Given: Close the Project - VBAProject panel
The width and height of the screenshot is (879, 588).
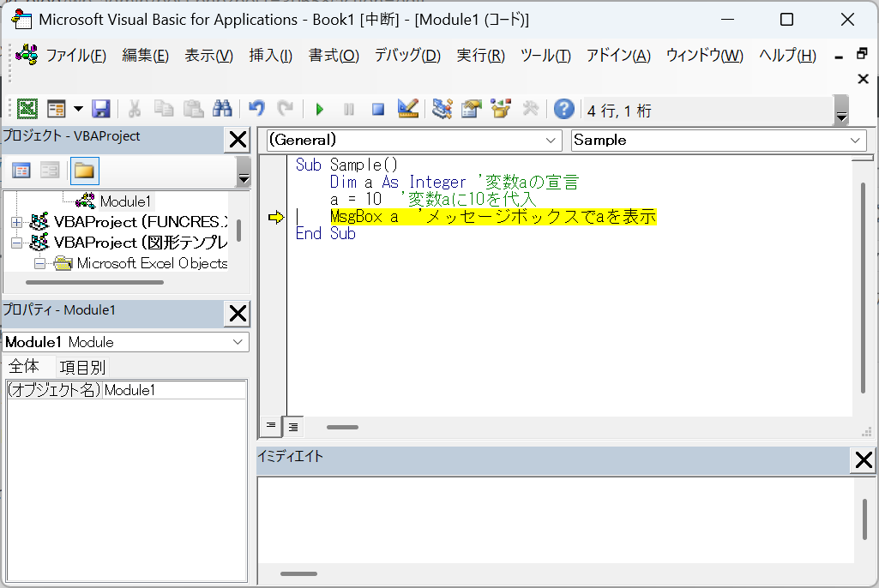Looking at the screenshot, I should click(238, 140).
